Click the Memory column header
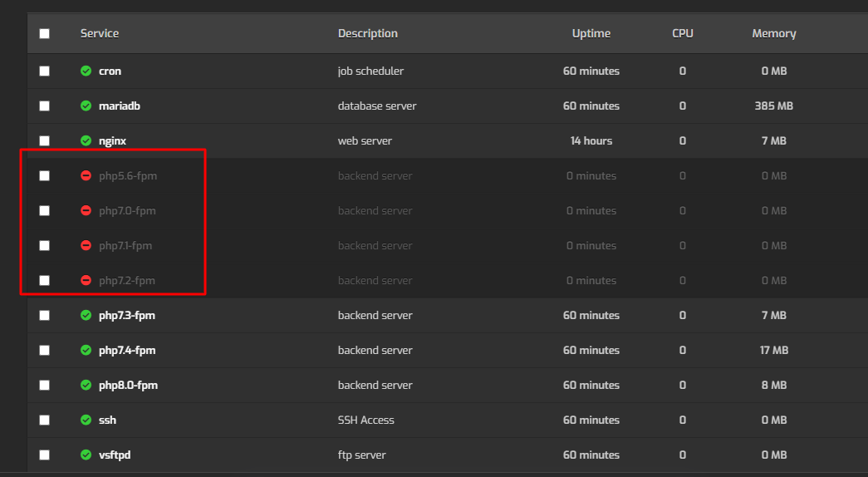This screenshot has height=477, width=868. pos(774,33)
